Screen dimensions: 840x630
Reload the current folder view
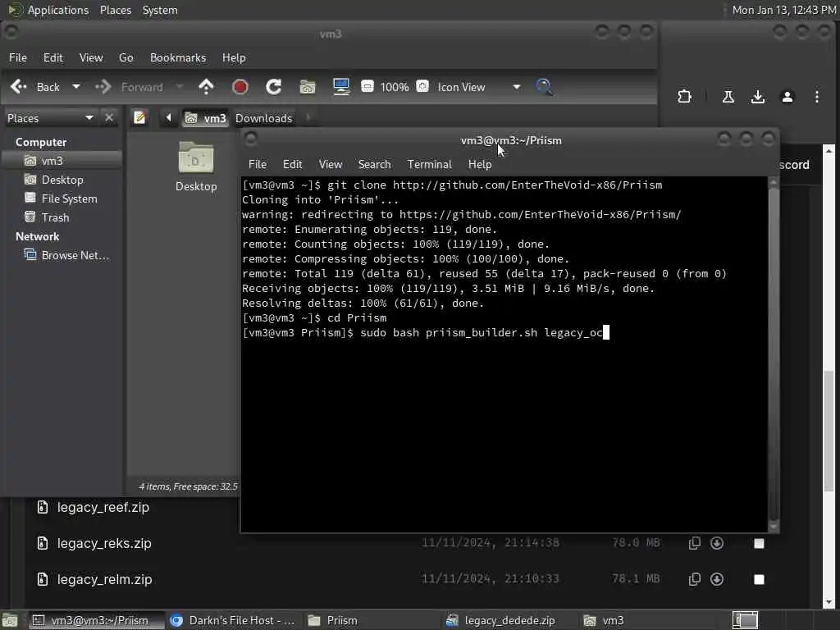tap(274, 87)
